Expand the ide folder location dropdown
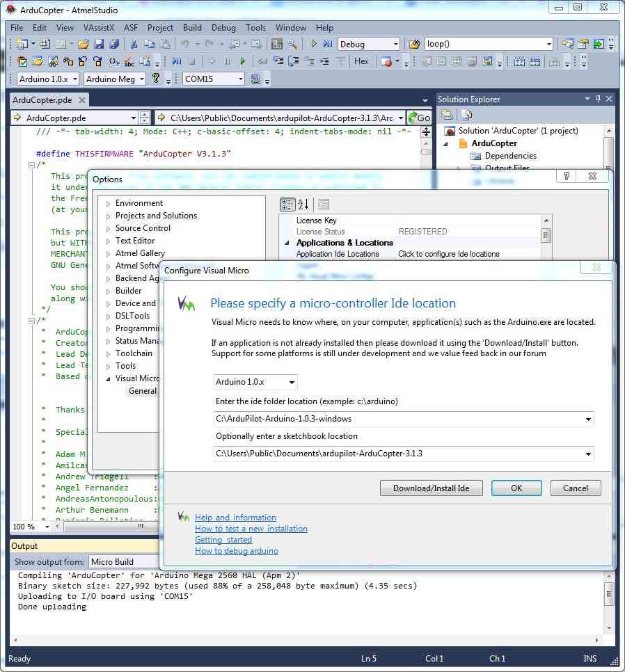This screenshot has width=625, height=672. tap(589, 419)
